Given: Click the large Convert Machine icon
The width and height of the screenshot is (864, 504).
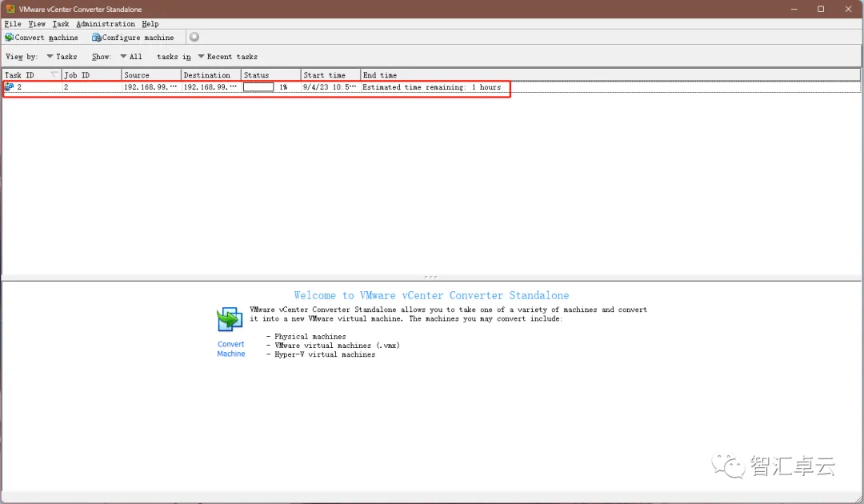Looking at the screenshot, I should 230,319.
